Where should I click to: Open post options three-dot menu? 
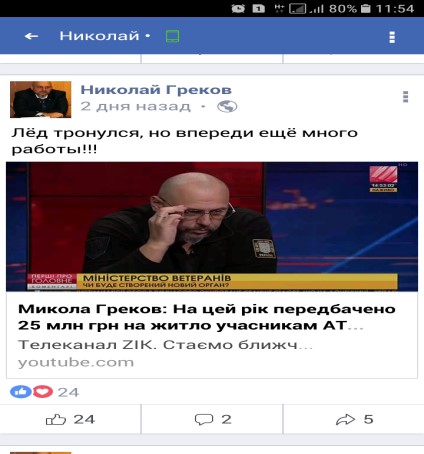coord(405,97)
